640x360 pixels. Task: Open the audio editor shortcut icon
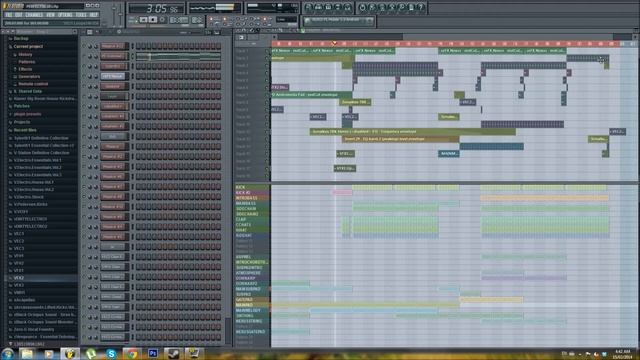[x=392, y=7]
